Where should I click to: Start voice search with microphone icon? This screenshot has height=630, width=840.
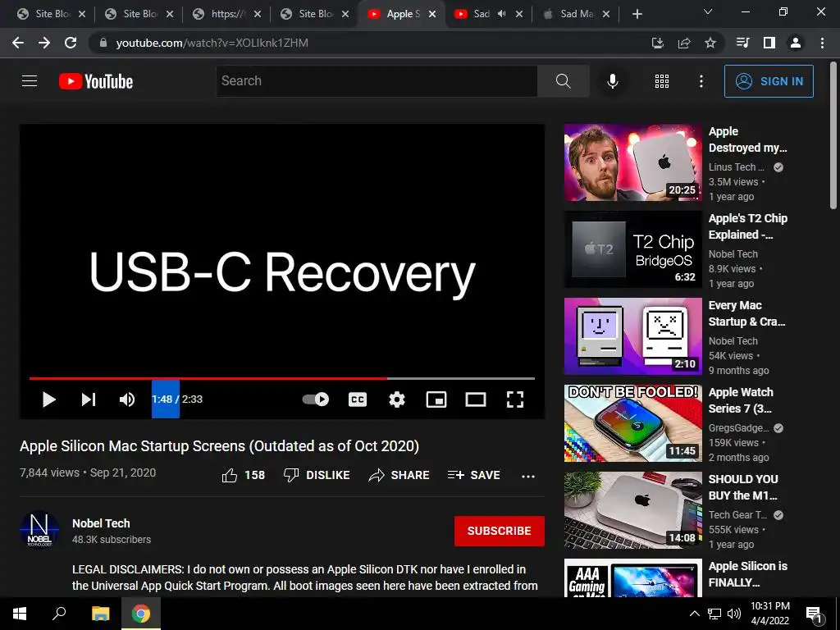(x=612, y=81)
